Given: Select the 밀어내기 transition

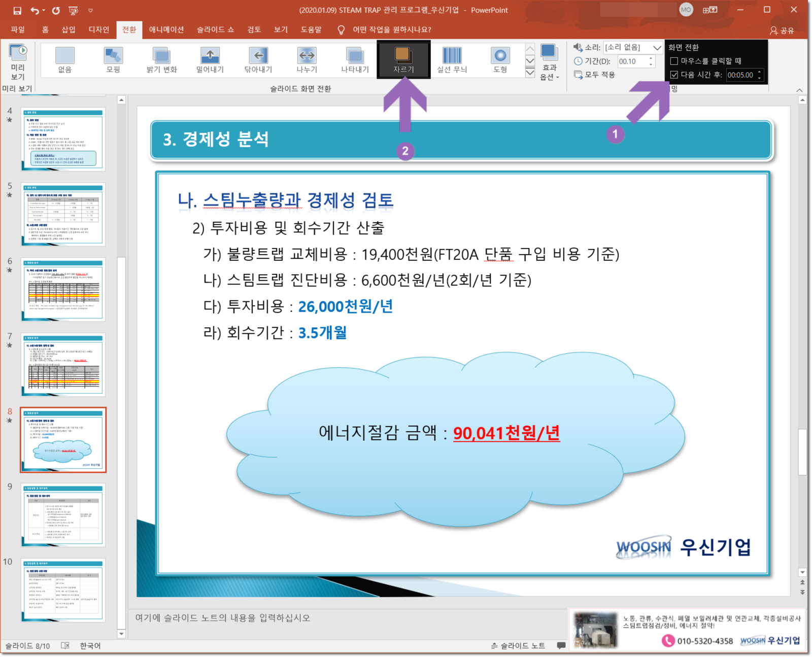Looking at the screenshot, I should tap(210, 60).
